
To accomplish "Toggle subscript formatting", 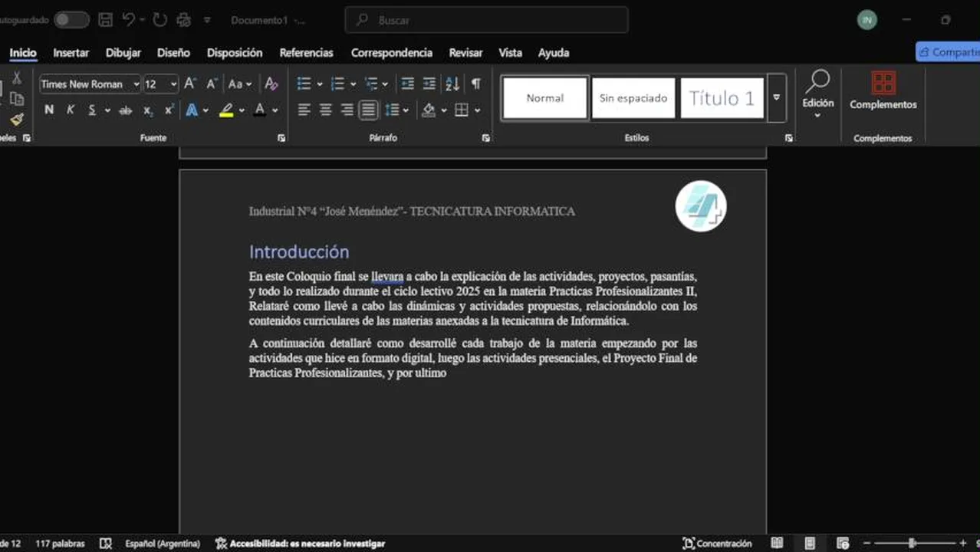I will point(148,110).
